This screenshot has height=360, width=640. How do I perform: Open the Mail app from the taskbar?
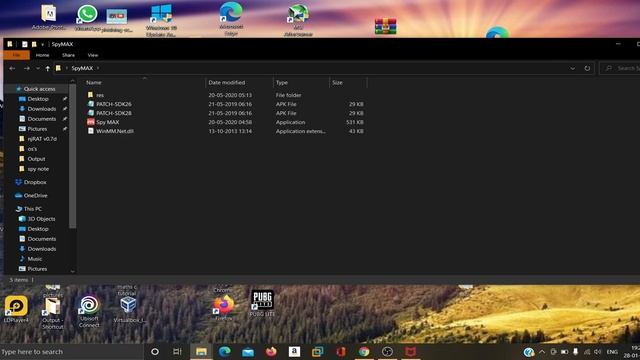tap(248, 352)
